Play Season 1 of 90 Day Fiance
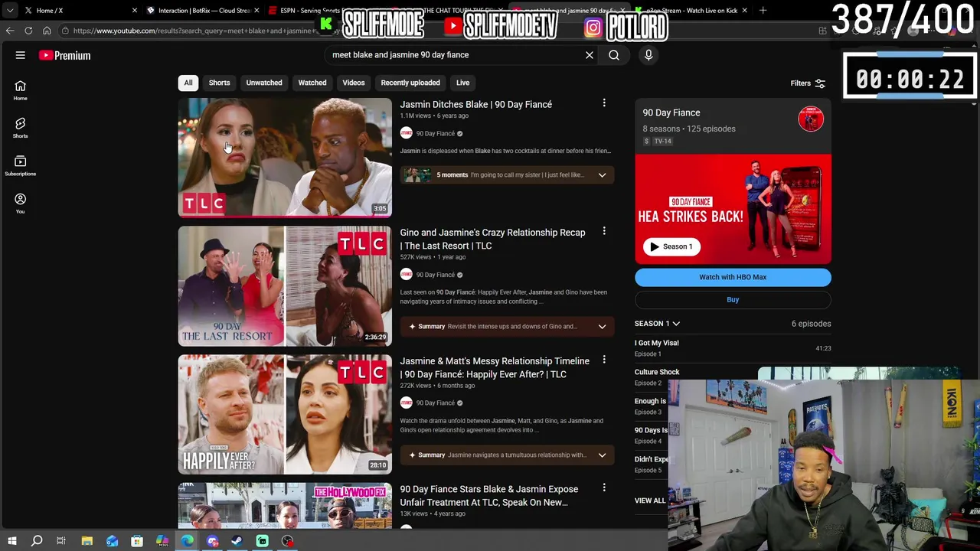980x551 pixels. [671, 246]
